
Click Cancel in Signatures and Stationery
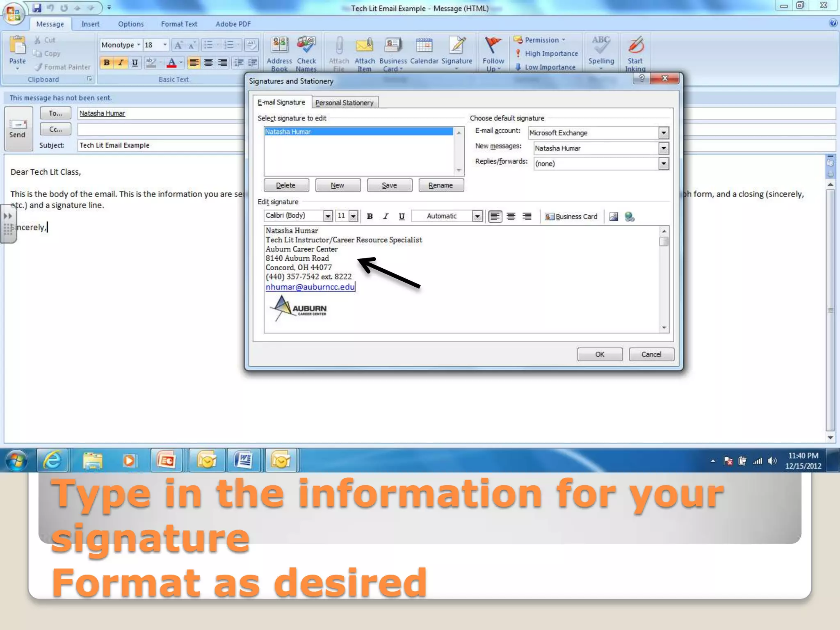click(x=651, y=354)
